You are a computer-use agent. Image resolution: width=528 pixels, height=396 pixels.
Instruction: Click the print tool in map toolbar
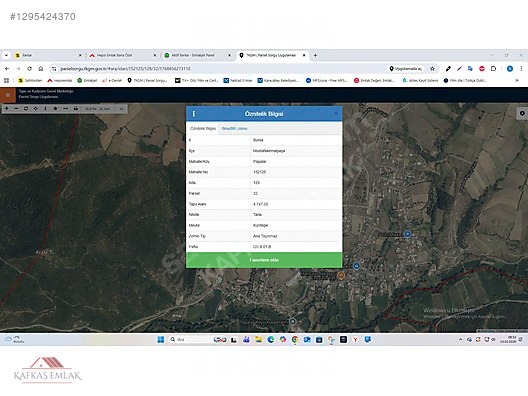[x=75, y=108]
